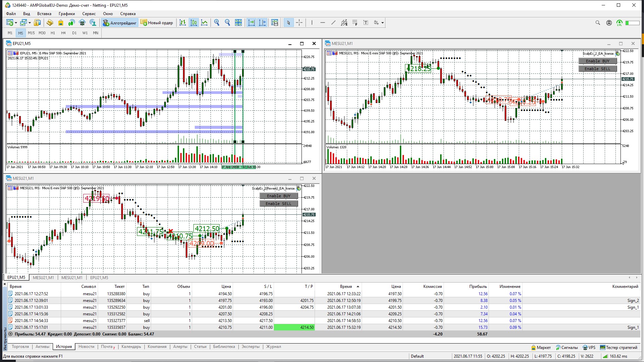
Task: Toggle the Algo Trading button
Action: tap(120, 23)
